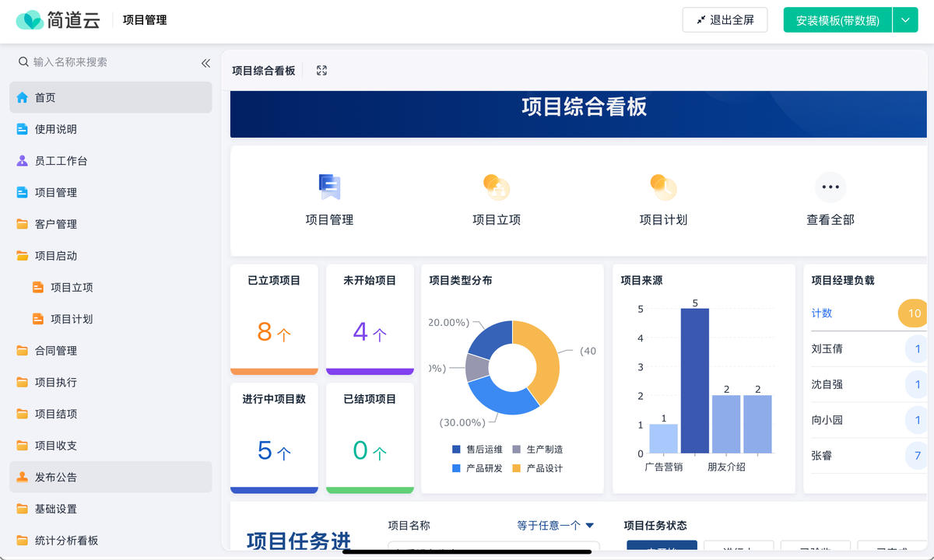Image resolution: width=934 pixels, height=560 pixels.
Task: Toggle 售后运维 legend swatch in pie chart
Action: click(x=456, y=450)
